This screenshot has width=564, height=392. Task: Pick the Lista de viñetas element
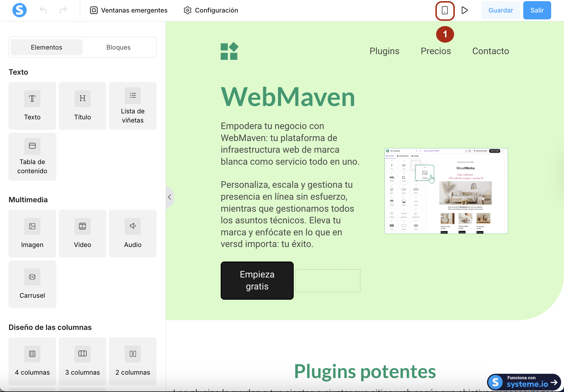point(133,106)
